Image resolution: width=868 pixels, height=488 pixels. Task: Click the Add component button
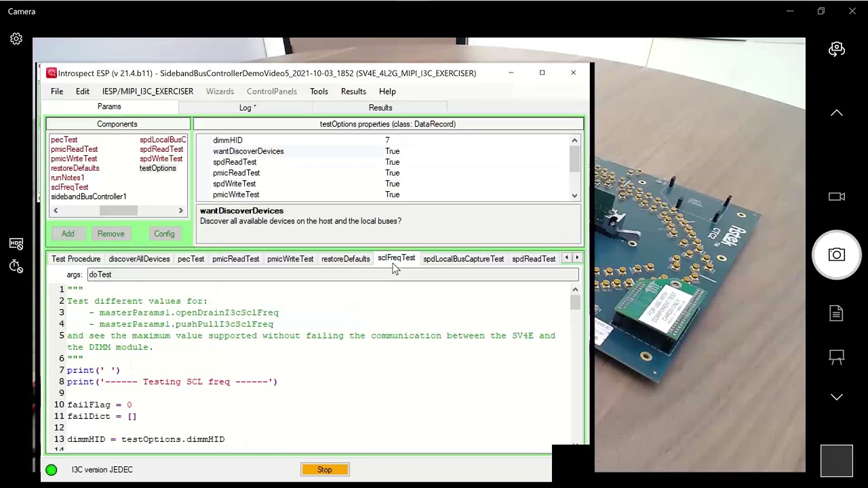pos(68,234)
